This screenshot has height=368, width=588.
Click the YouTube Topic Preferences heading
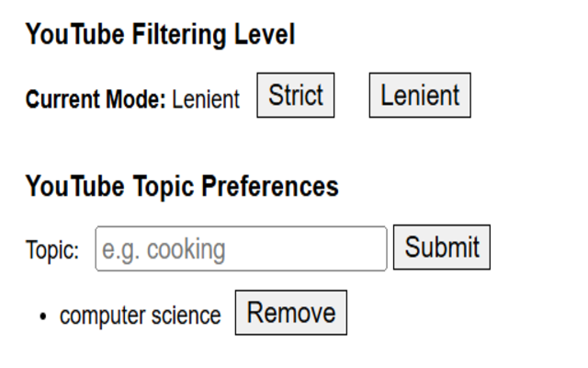(x=182, y=187)
